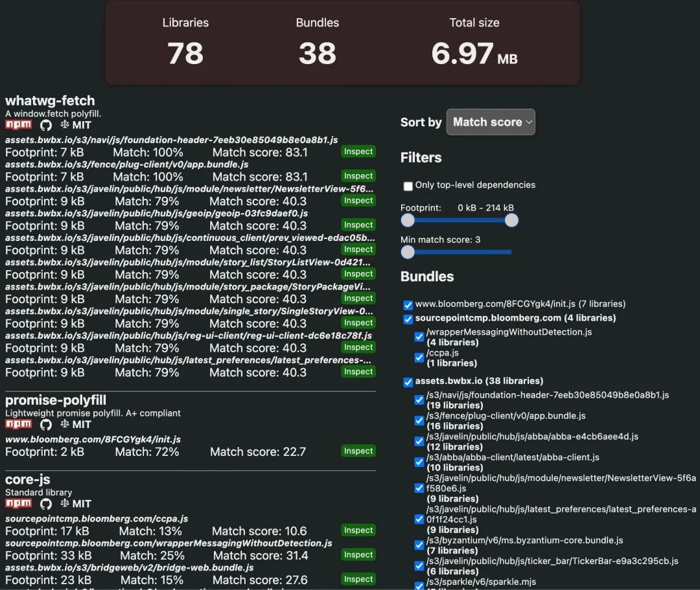
Task: Inspect core-js in ccpa.js
Action: tap(358, 530)
